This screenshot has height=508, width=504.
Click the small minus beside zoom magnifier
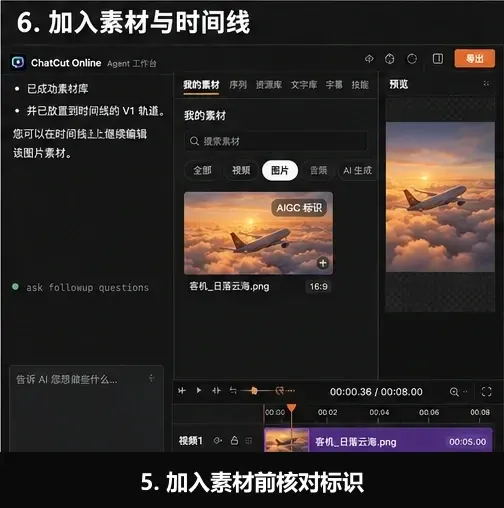(466, 392)
